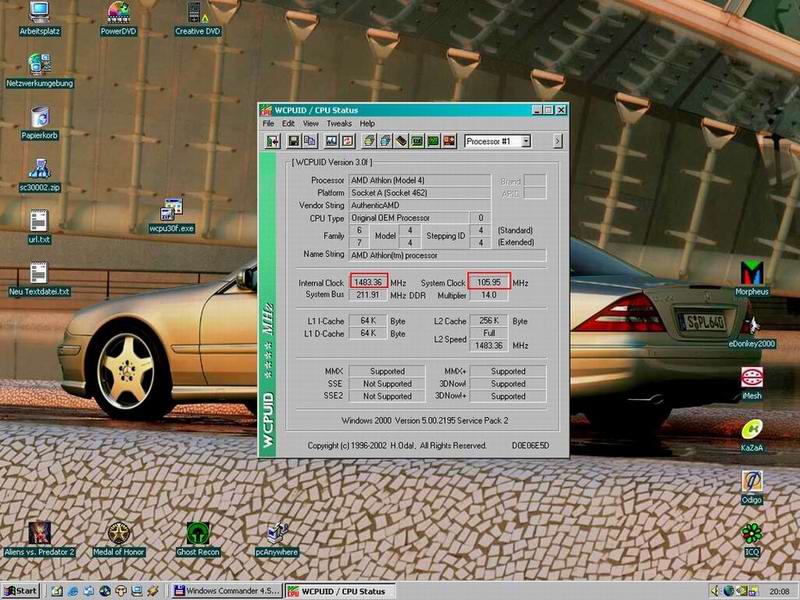
Task: Click the globe icon in system tray
Action: [729, 591]
